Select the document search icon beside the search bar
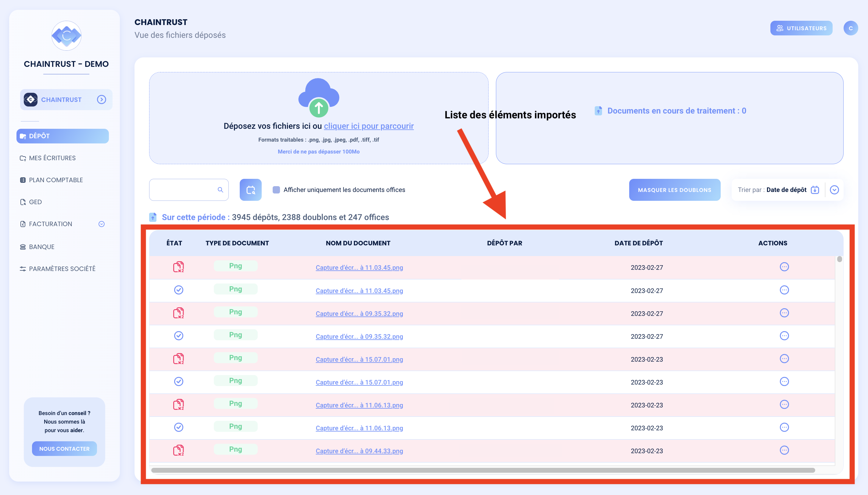 250,190
